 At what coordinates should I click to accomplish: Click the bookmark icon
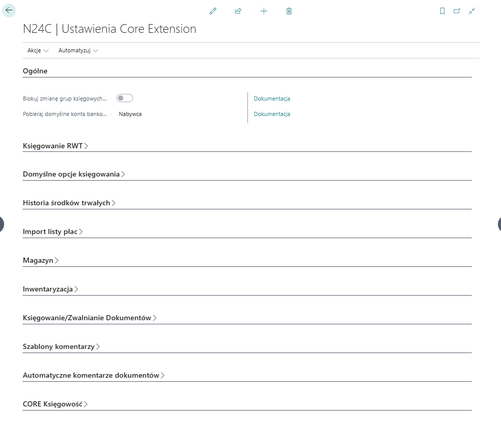pos(442,11)
